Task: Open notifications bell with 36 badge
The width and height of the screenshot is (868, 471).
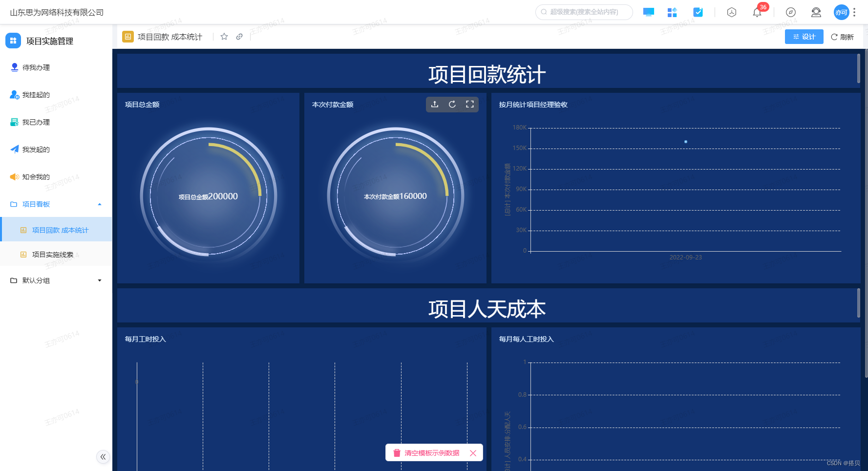Action: click(x=757, y=12)
